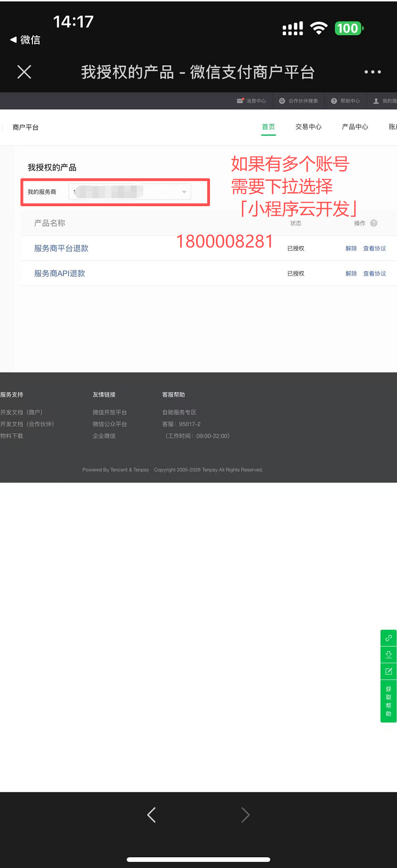
Task: Return to 微信 via status bar back link
Action: (25, 40)
